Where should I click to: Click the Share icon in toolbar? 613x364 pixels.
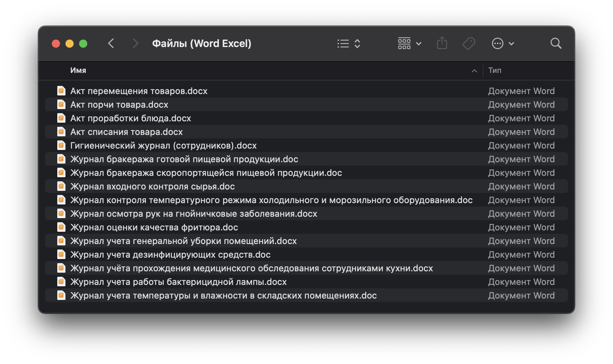pos(442,43)
